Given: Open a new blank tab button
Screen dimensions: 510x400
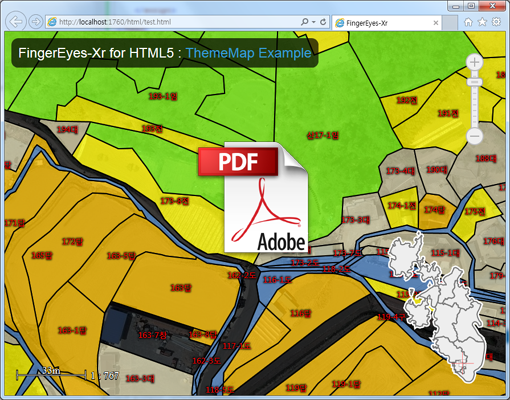Looking at the screenshot, I should coord(450,23).
